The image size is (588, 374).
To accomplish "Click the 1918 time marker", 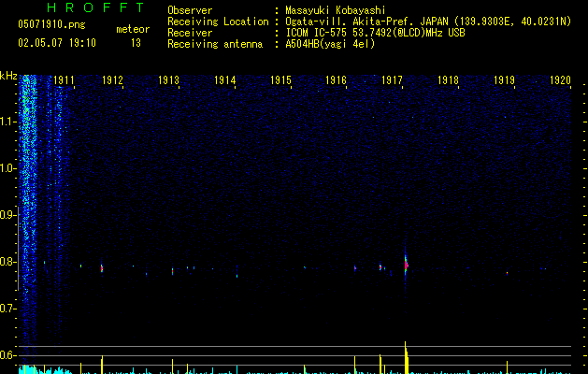I will pyautogui.click(x=448, y=80).
